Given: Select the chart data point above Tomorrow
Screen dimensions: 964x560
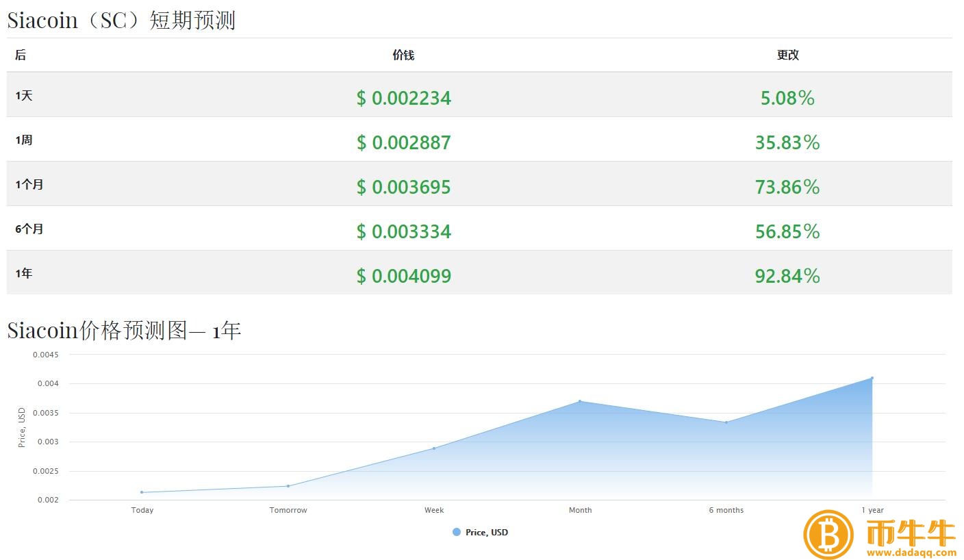Looking at the screenshot, I should [x=288, y=485].
